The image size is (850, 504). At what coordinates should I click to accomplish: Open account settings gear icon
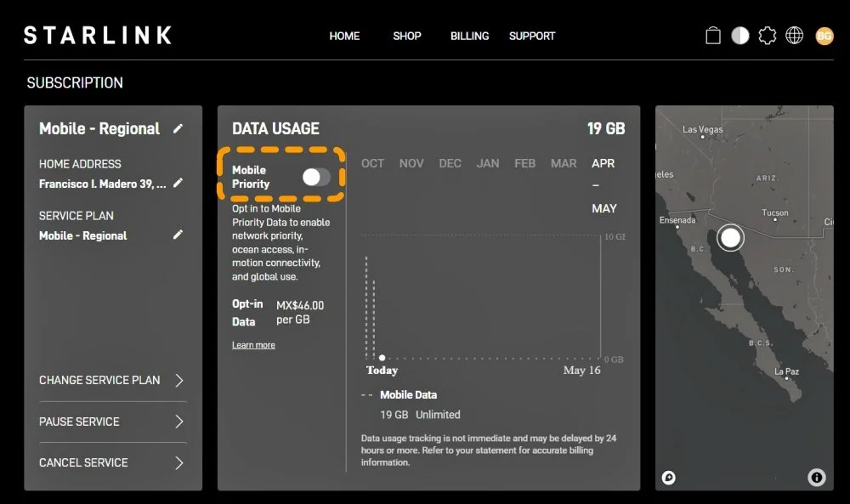point(767,36)
